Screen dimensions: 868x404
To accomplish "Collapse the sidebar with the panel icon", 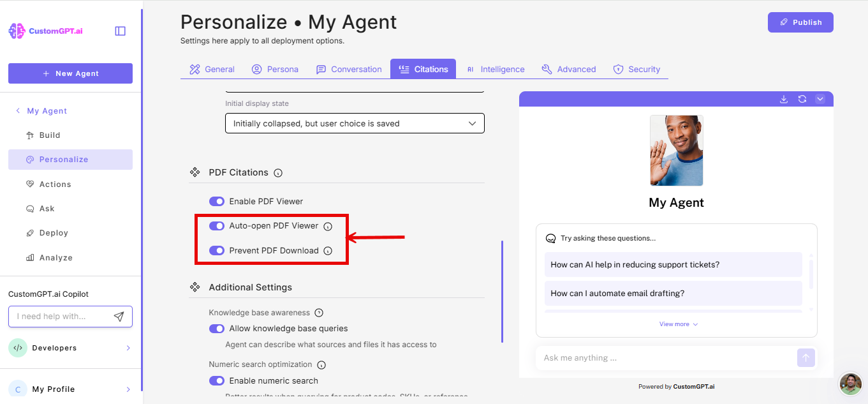I will tap(120, 30).
